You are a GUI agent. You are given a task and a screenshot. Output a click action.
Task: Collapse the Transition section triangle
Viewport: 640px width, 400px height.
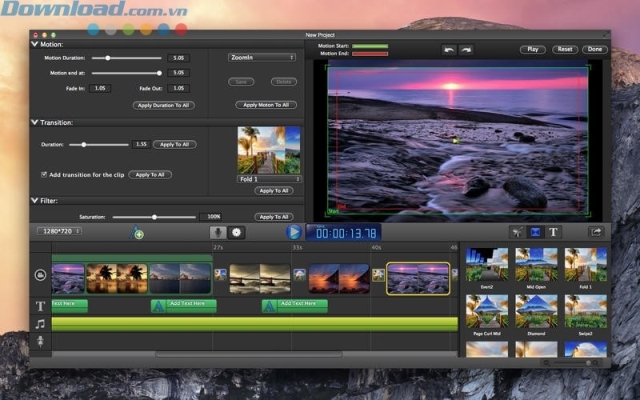coord(35,122)
